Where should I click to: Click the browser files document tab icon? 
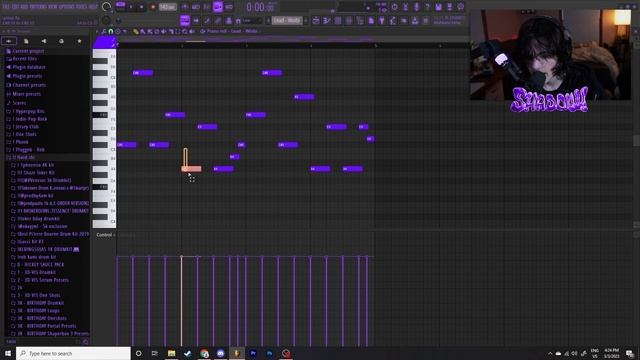[x=26, y=41]
